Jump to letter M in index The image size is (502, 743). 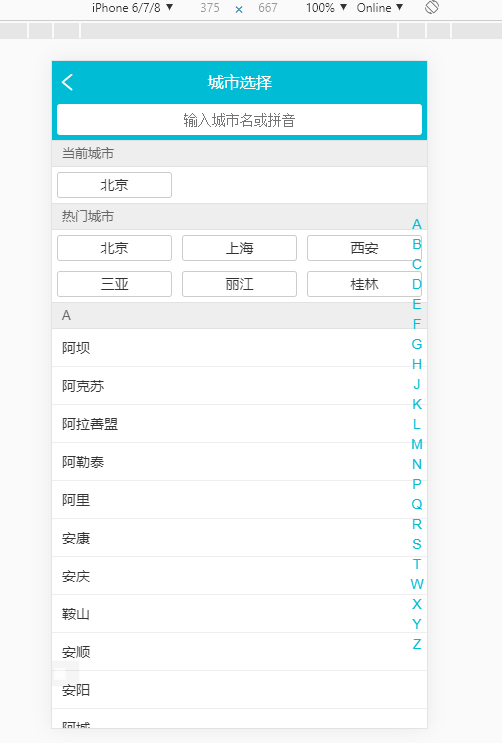(417, 444)
